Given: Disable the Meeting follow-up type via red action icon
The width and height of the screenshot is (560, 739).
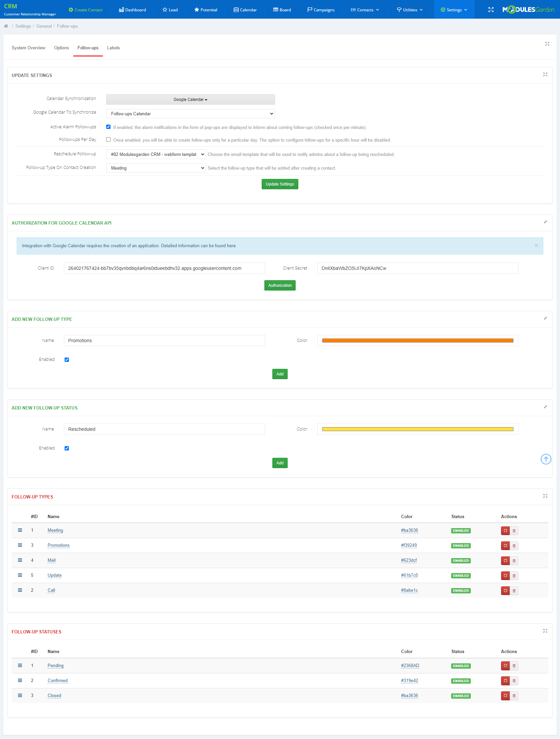Looking at the screenshot, I should (x=505, y=530).
